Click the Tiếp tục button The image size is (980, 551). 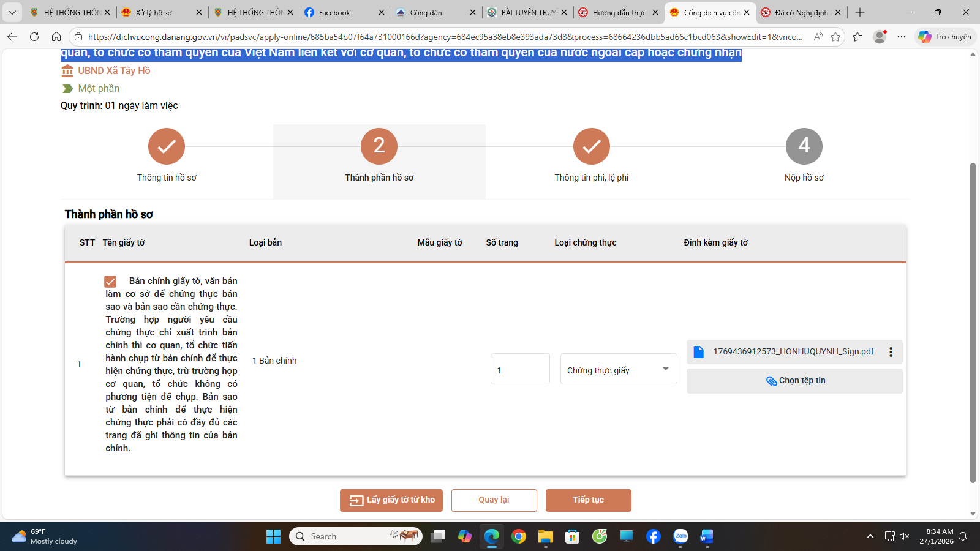coord(588,500)
